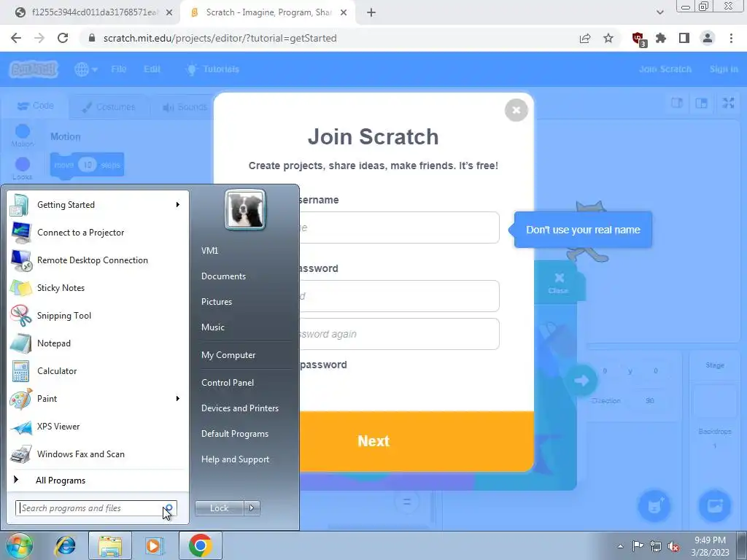Open a new Chrome tab
Image resolution: width=747 pixels, height=560 pixels.
[x=371, y=12]
